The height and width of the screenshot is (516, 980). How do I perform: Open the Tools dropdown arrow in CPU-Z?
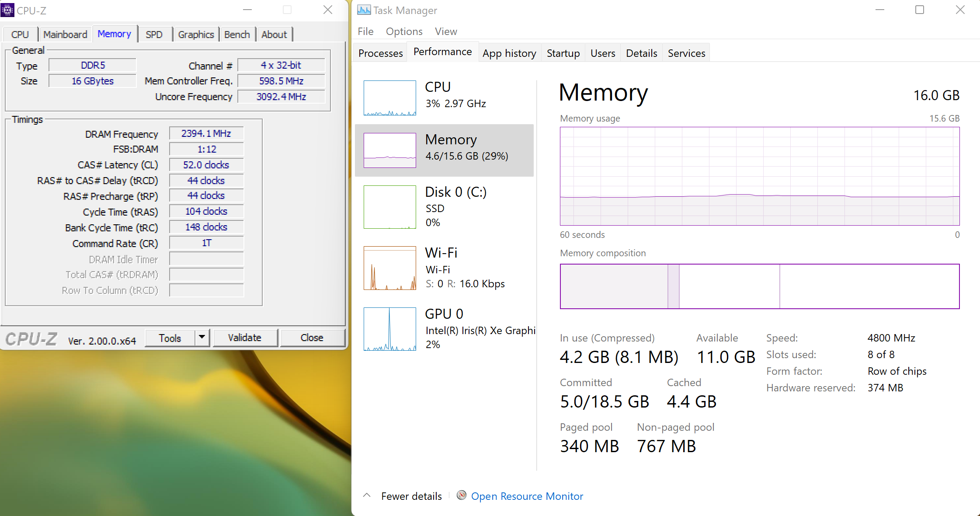[x=202, y=337]
